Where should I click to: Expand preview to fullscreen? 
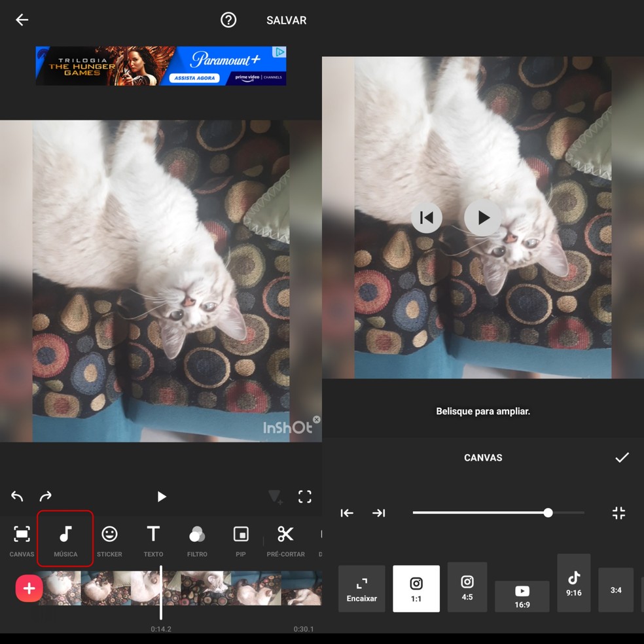pos(304,497)
